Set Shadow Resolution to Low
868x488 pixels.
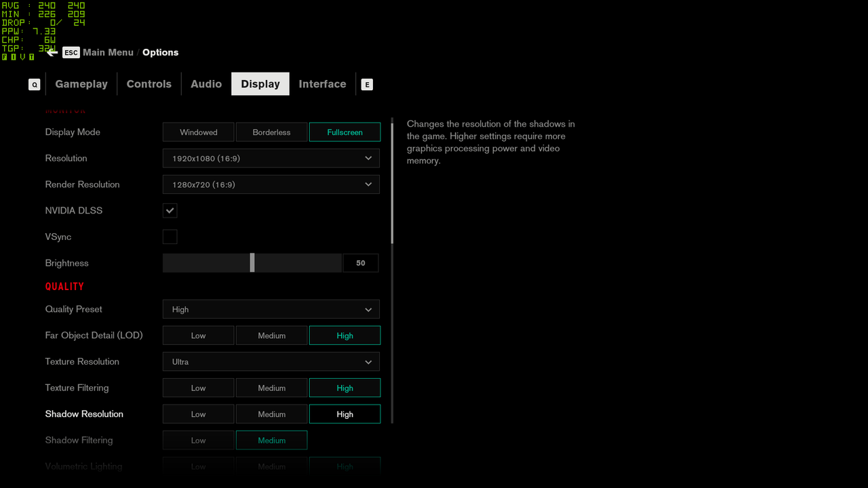199,414
